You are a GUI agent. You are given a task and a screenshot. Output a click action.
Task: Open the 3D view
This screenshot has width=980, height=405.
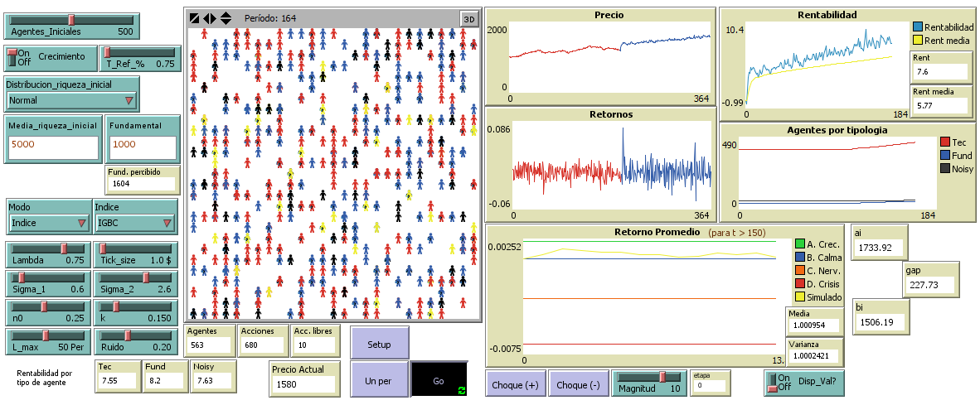[469, 19]
